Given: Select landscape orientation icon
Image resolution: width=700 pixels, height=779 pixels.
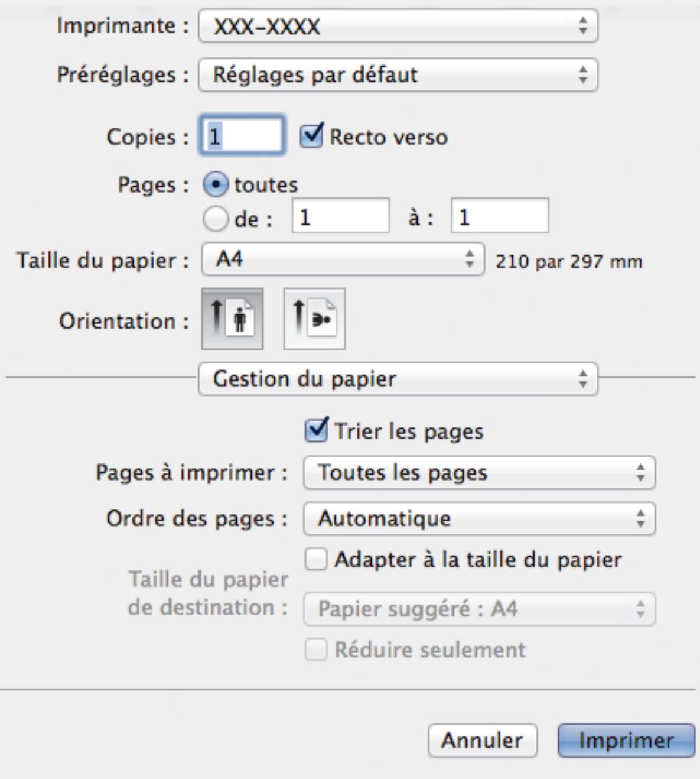Looking at the screenshot, I should pos(314,319).
